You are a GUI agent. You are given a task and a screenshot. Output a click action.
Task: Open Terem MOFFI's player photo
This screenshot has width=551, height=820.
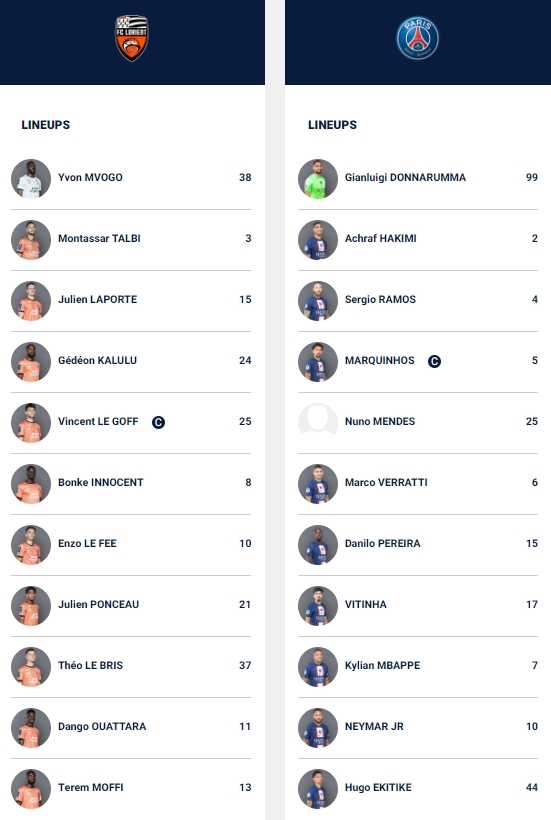31,789
